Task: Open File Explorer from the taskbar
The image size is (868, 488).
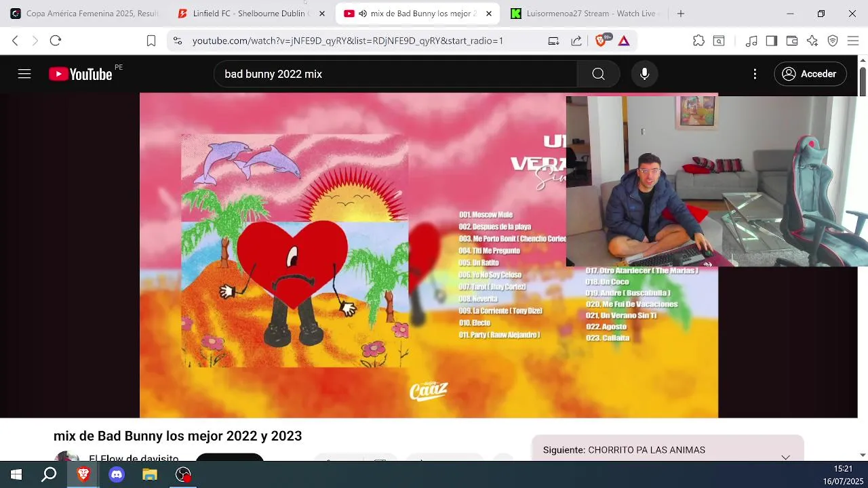Action: coord(150,474)
